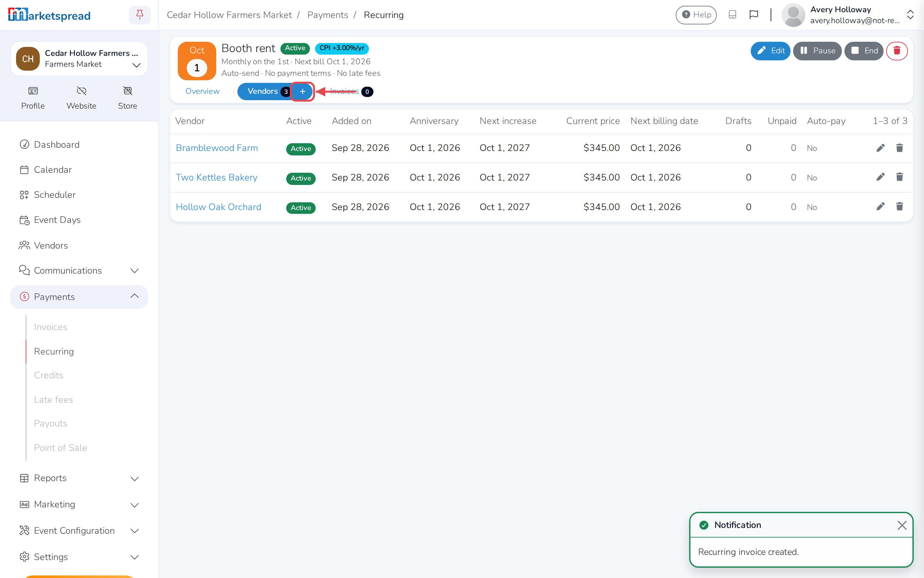Open the Store shortcut
Image resolution: width=924 pixels, height=578 pixels.
[x=127, y=98]
